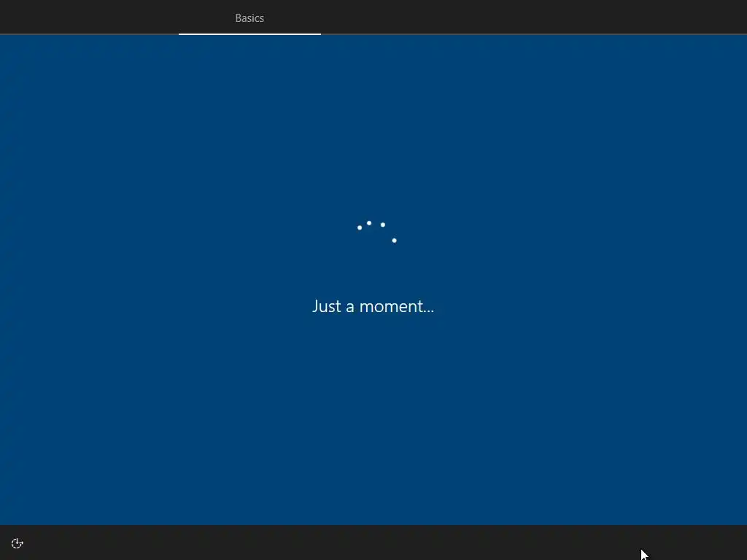Click the rightmost dot of the spinner
The height and width of the screenshot is (560, 747).
coord(394,241)
